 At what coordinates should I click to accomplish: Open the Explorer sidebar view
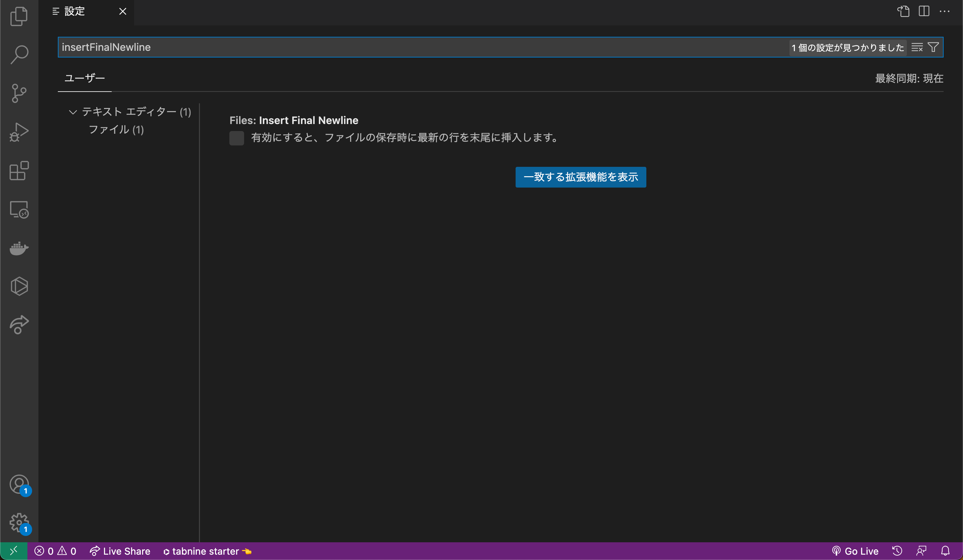(19, 16)
